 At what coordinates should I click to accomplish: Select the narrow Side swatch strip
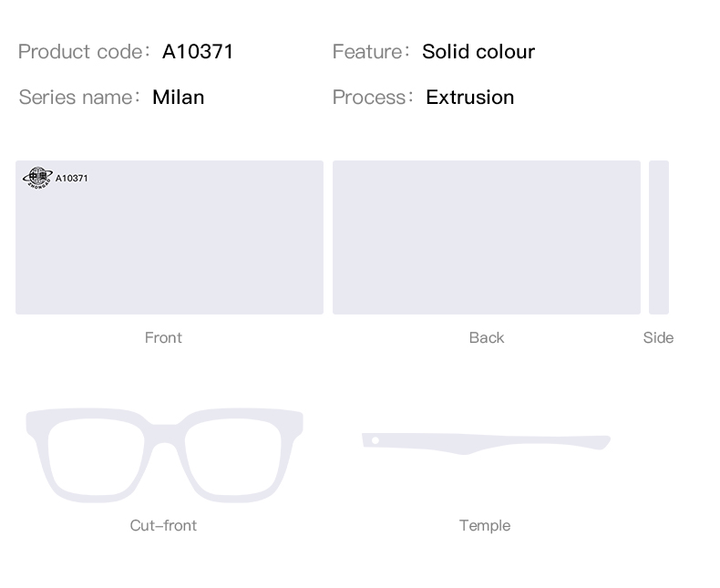[658, 238]
